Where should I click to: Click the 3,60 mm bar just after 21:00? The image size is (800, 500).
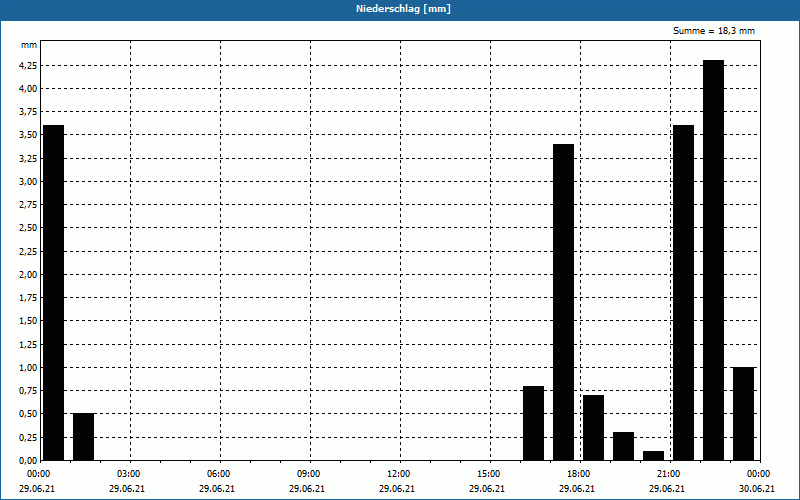684,293
